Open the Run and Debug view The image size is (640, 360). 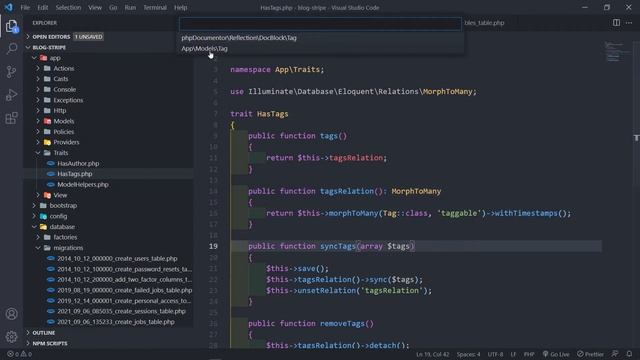[11, 95]
